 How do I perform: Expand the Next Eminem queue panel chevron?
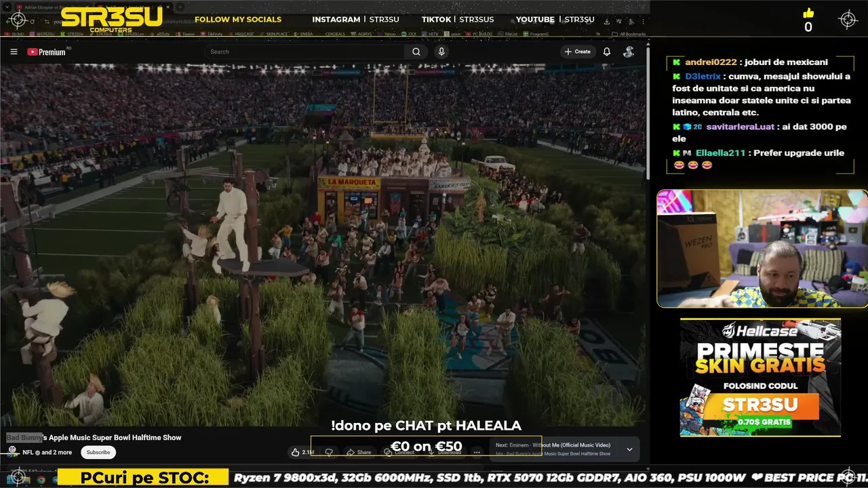pyautogui.click(x=629, y=449)
